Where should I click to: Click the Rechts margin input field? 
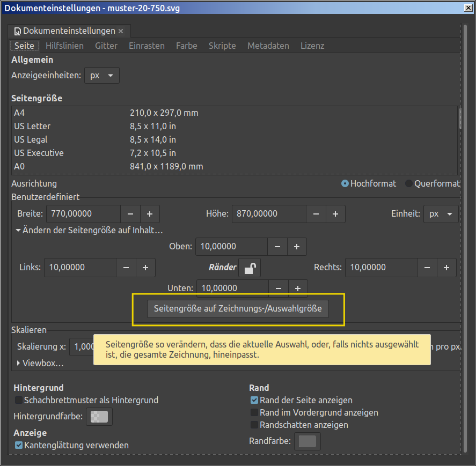tap(382, 268)
